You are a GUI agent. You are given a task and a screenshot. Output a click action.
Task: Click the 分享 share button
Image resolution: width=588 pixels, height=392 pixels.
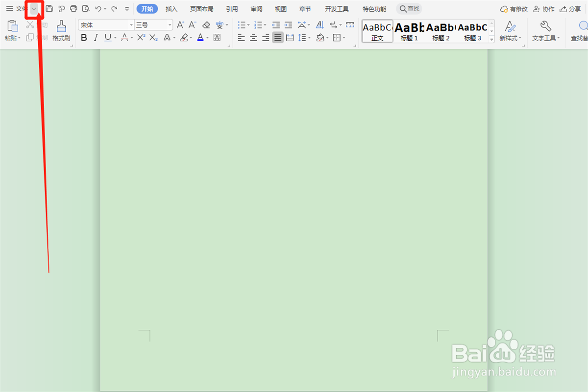(x=570, y=9)
